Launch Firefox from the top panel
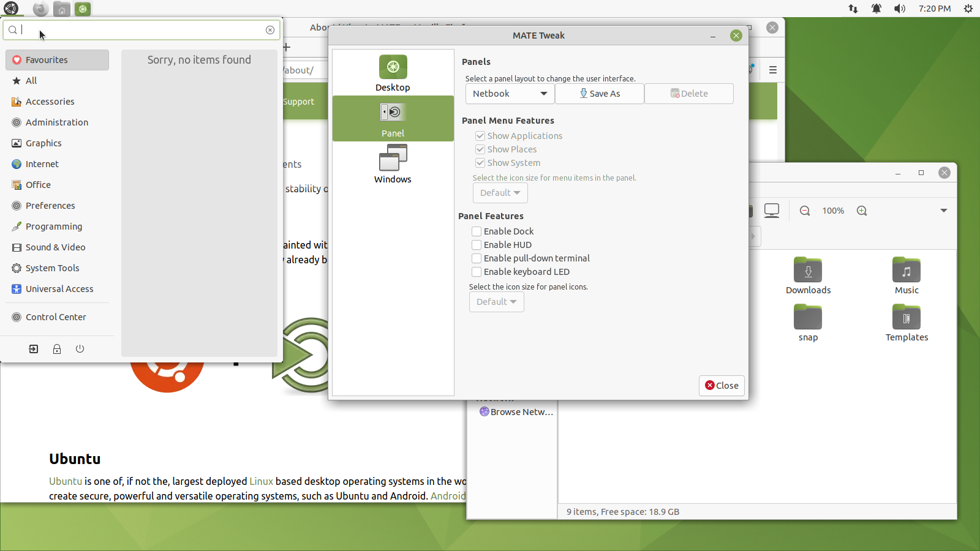This screenshot has width=980, height=551. (x=40, y=9)
